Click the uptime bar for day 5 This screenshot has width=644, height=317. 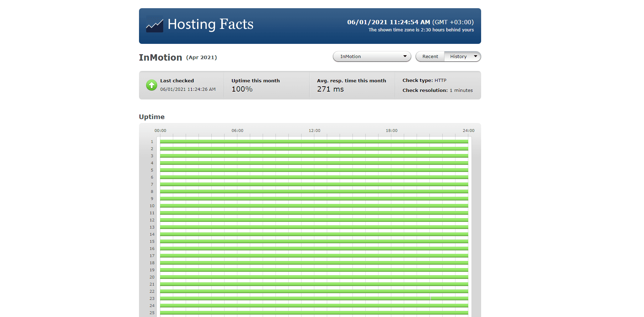coord(314,170)
